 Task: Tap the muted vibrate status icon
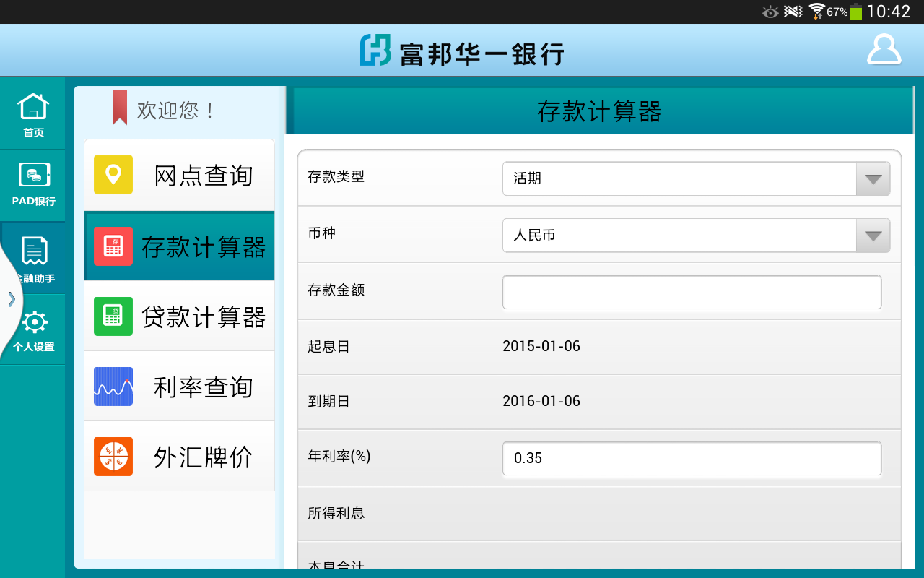pyautogui.click(x=793, y=12)
